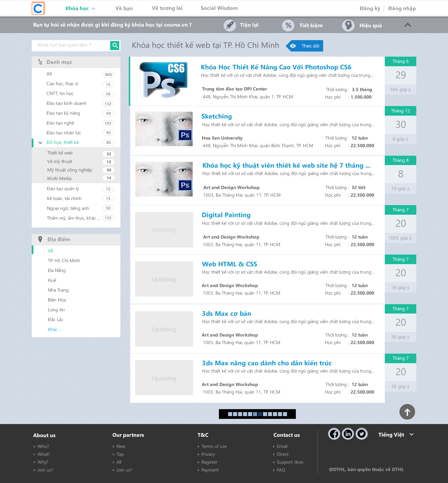Click the percent Tiết kiệm icon
The height and width of the screenshot is (483, 448).
pyautogui.click(x=288, y=25)
